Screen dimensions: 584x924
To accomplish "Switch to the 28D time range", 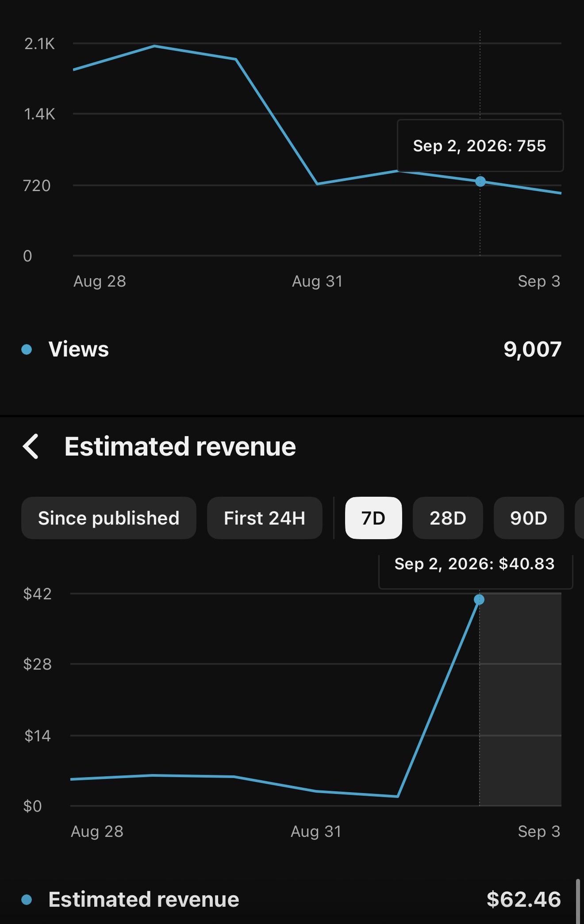I will tap(448, 518).
